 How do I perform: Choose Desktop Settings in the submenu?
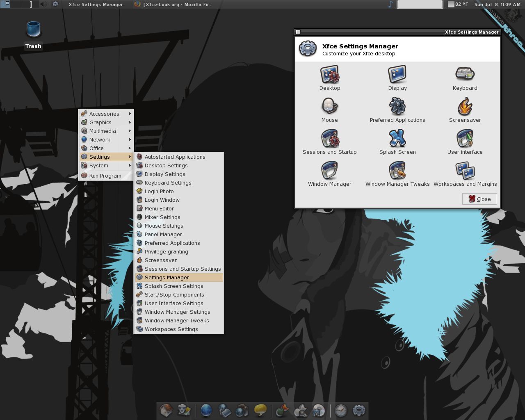(179, 165)
